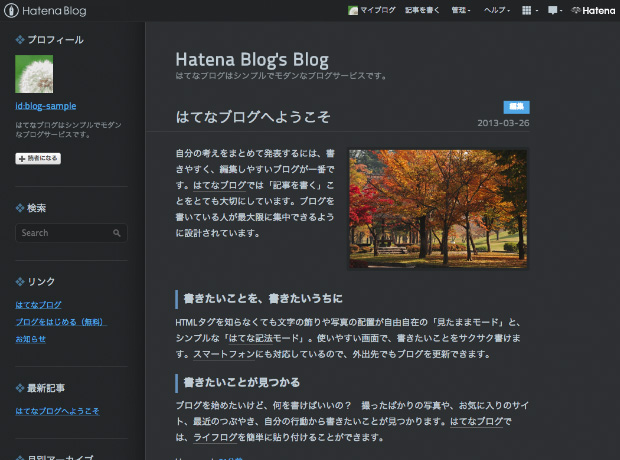The image size is (620, 460).
Task: Click the Hatena Blog's Blog title
Action: pos(252,60)
